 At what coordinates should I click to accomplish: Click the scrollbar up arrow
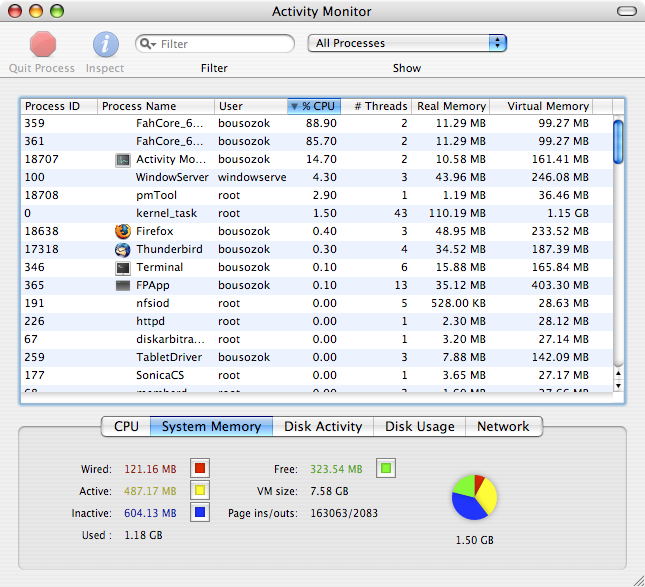click(618, 374)
